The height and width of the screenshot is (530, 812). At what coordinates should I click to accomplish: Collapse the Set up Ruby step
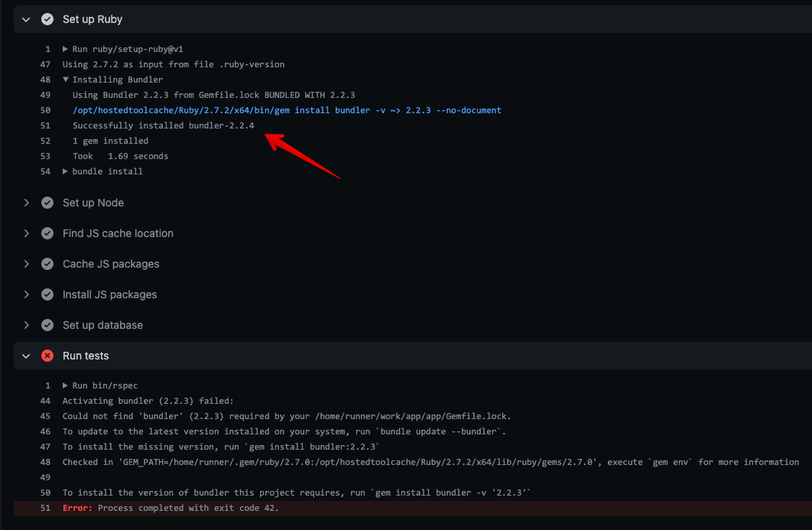[26, 20]
